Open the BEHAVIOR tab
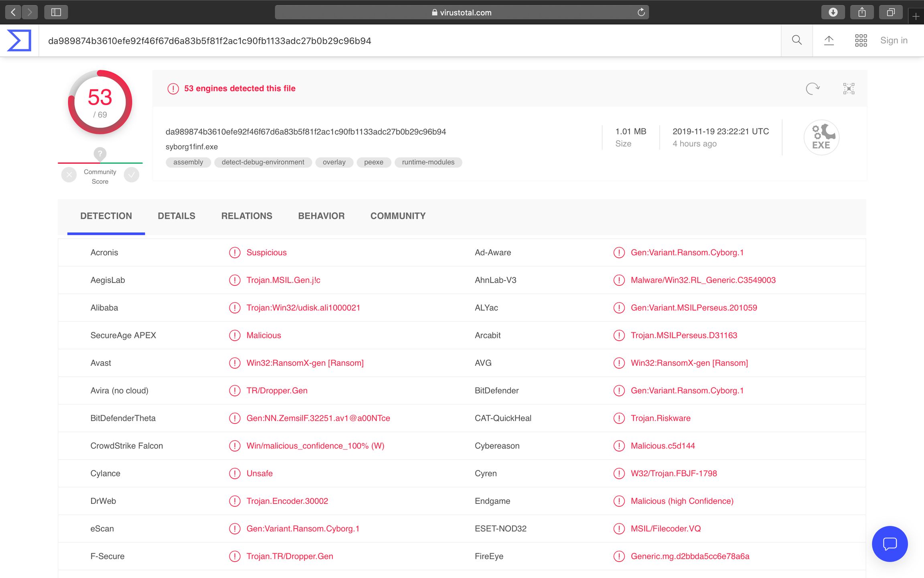The image size is (924, 578). (x=321, y=216)
